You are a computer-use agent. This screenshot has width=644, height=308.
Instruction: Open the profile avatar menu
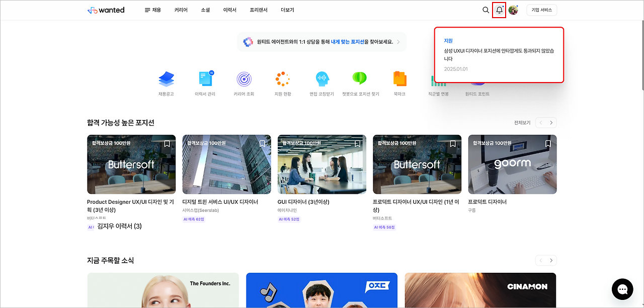tap(513, 10)
